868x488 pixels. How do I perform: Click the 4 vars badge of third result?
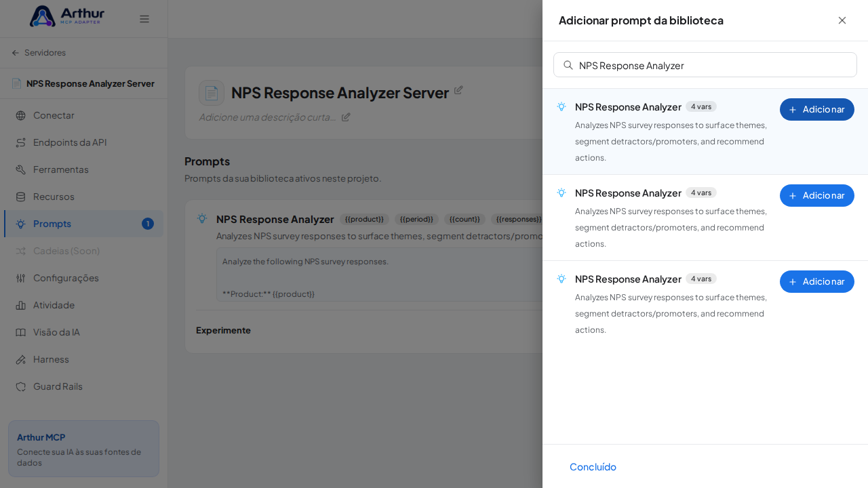(x=701, y=279)
